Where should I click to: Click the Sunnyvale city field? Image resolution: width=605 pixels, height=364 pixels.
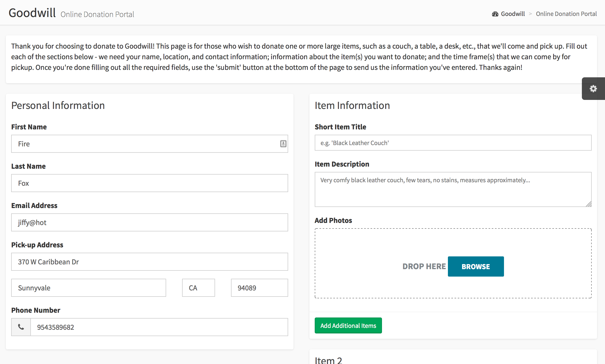coord(89,288)
